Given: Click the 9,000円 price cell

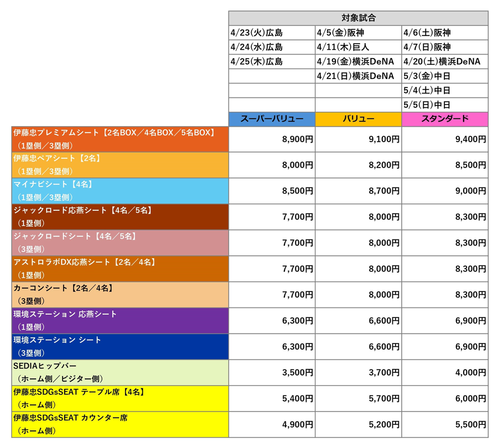Looking at the screenshot, I should (445, 191).
